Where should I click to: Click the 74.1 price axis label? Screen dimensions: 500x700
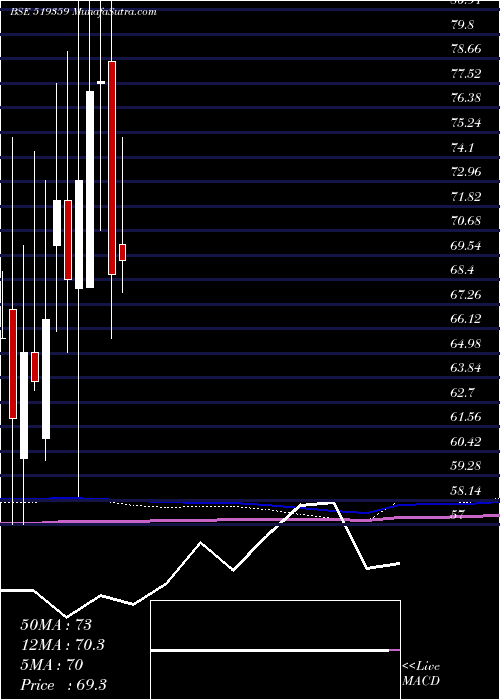[x=463, y=147]
